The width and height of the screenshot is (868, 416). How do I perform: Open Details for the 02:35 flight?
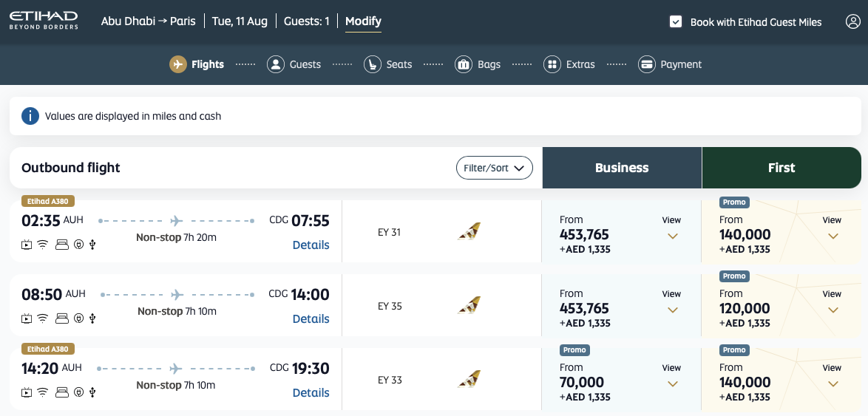pos(311,245)
